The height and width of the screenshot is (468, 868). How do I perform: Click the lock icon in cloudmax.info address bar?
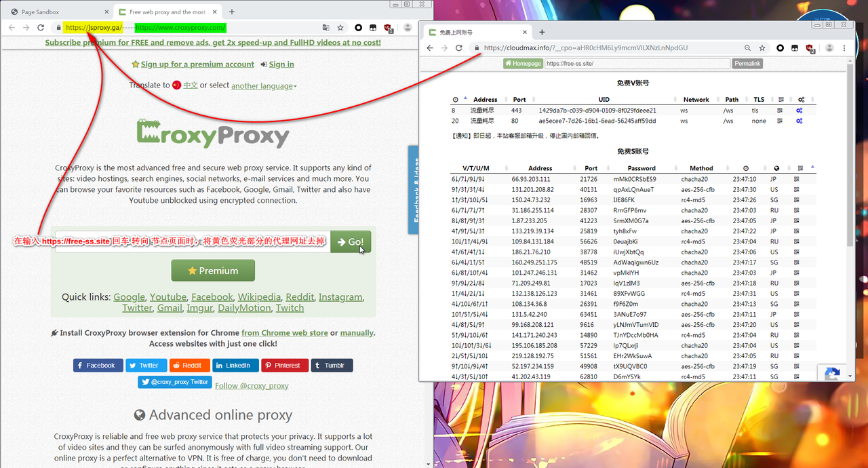477,48
